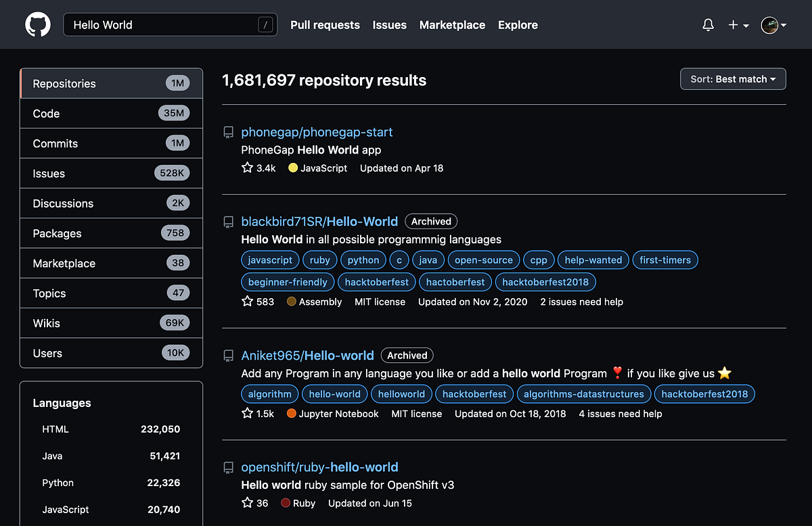The width and height of the screenshot is (812, 526).
Task: Filter results by Python language
Action: pyautogui.click(x=112, y=483)
